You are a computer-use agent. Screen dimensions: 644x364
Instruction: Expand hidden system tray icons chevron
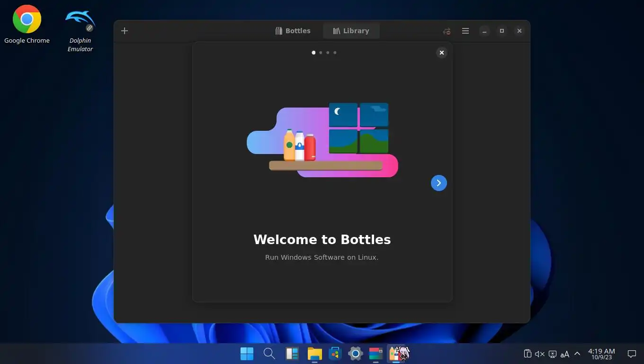[577, 354]
